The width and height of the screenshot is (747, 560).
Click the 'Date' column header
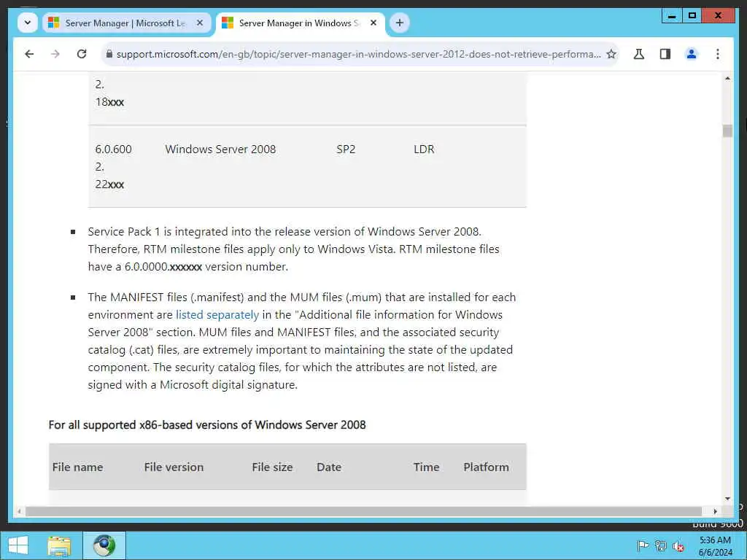329,467
